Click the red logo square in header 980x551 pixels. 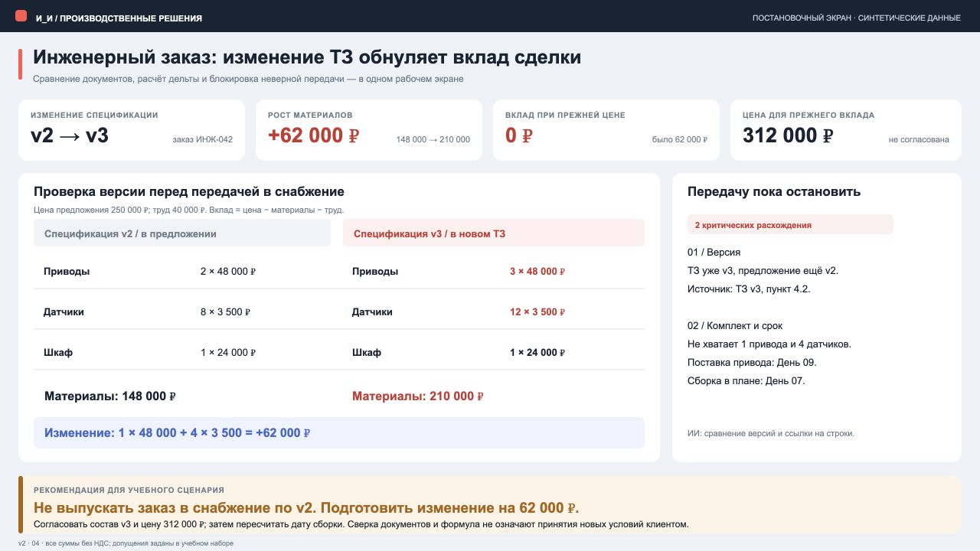click(21, 16)
